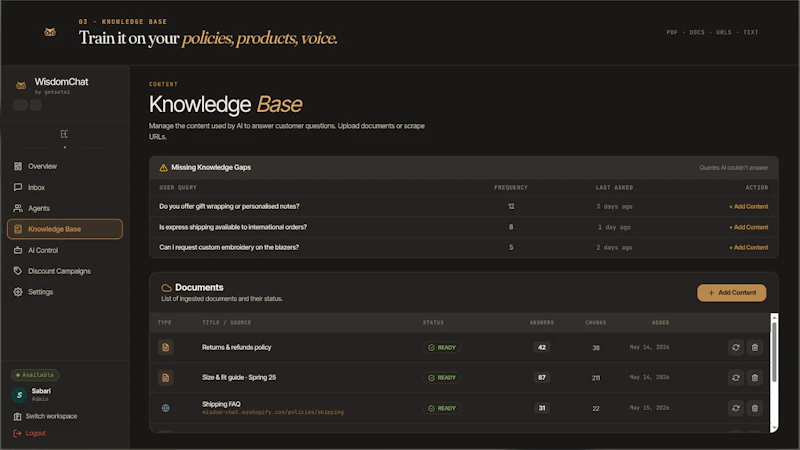Click READY status of Returns & refunds policy

pos(442,347)
